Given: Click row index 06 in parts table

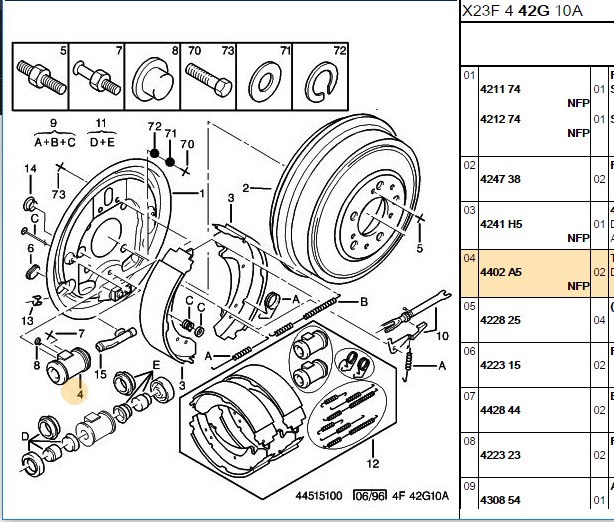Looking at the screenshot, I should [x=469, y=351].
